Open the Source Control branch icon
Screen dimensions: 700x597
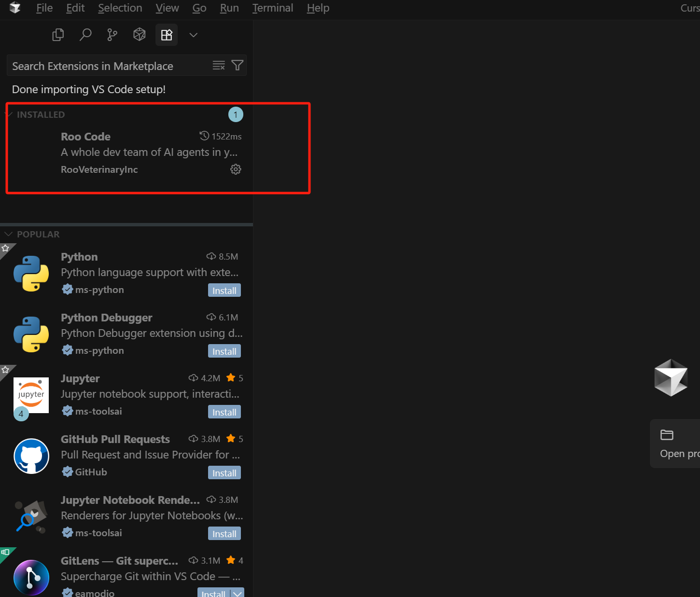pyautogui.click(x=112, y=35)
